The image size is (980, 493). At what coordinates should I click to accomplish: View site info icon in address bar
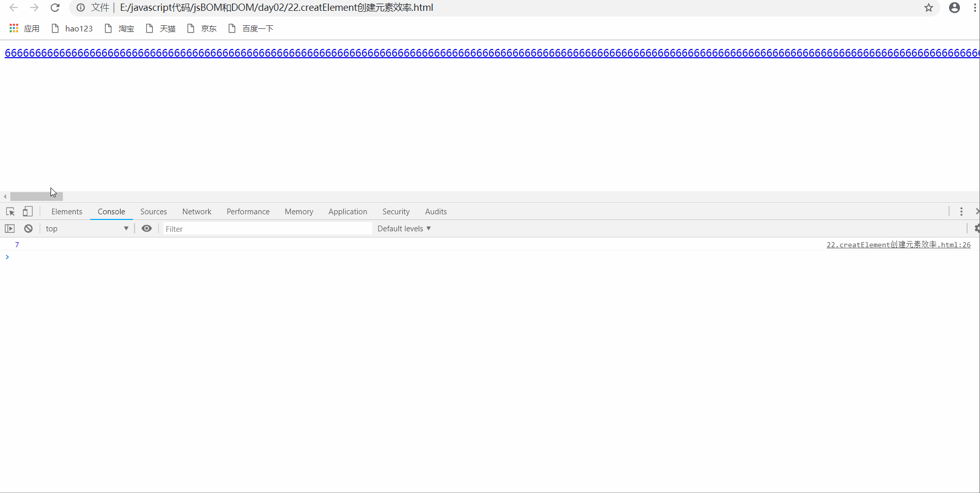tap(80, 8)
